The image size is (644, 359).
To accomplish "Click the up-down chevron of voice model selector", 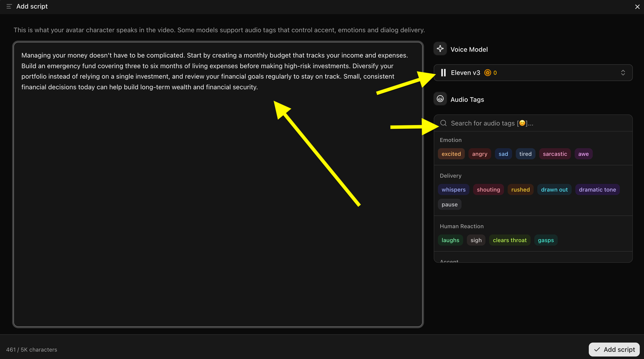I will pyautogui.click(x=623, y=73).
